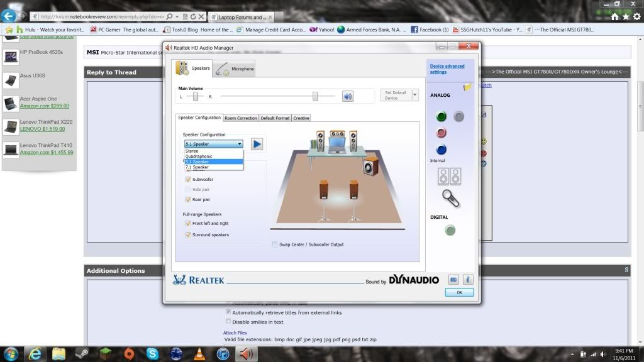Click the Set Default Device button
Image resolution: width=644 pixels, height=362 pixels.
click(396, 96)
